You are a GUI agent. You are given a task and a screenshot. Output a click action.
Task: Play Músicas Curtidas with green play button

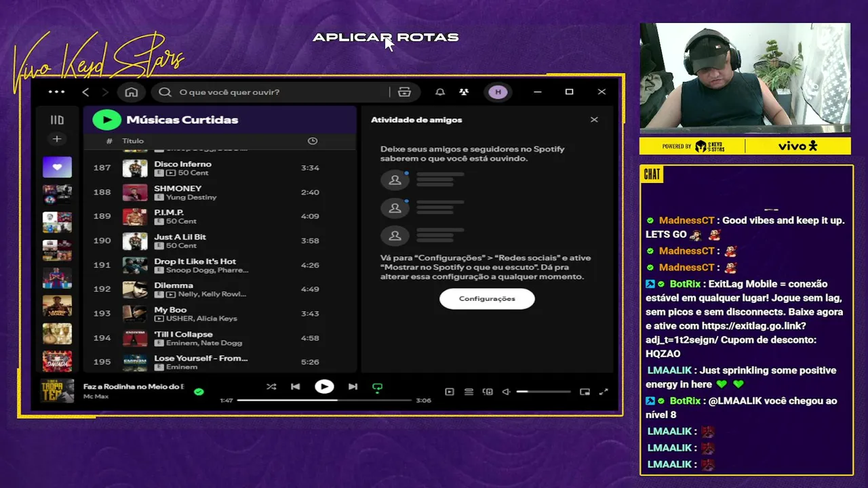tap(106, 120)
